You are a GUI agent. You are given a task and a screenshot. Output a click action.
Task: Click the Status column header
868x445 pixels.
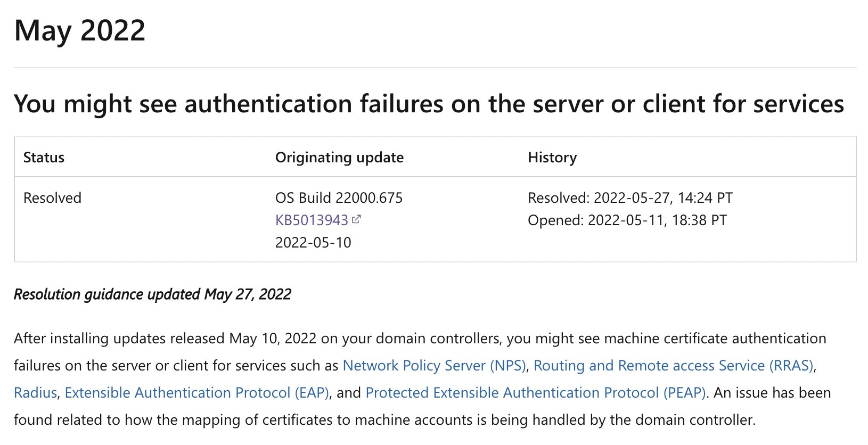[44, 158]
